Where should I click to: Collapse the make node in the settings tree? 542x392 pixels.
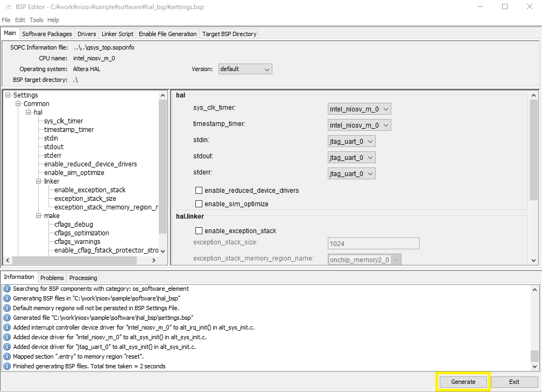(38, 215)
